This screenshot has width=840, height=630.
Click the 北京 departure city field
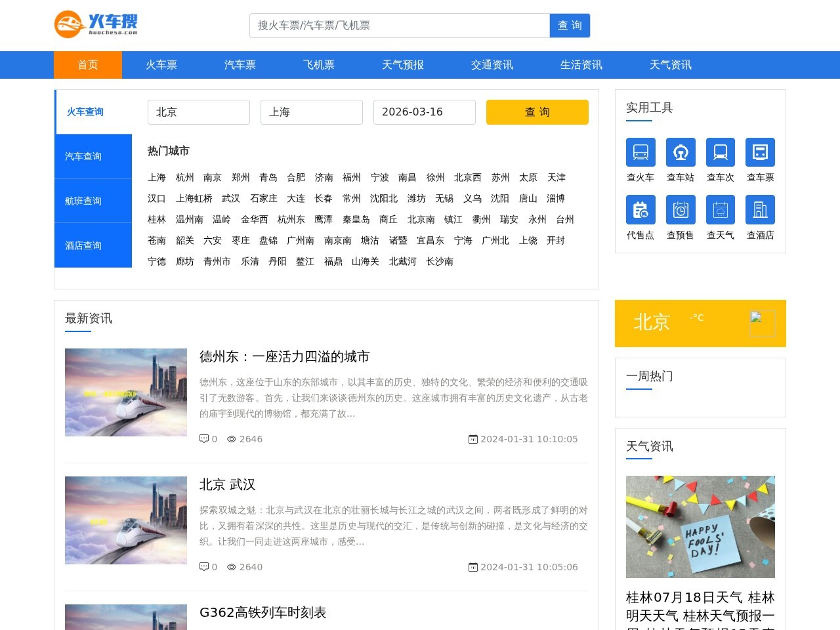198,112
